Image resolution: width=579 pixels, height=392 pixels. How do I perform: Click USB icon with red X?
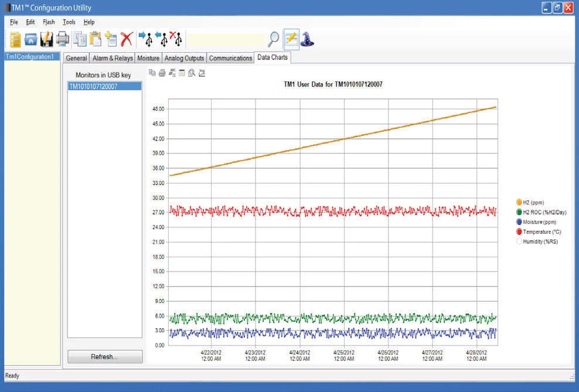tap(176, 39)
